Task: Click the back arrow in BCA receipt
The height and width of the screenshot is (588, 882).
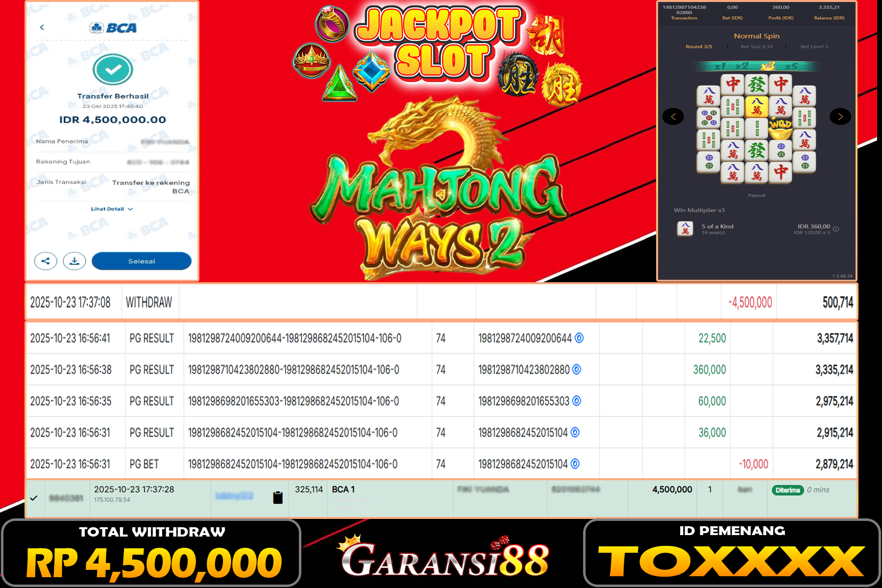Action: [42, 27]
